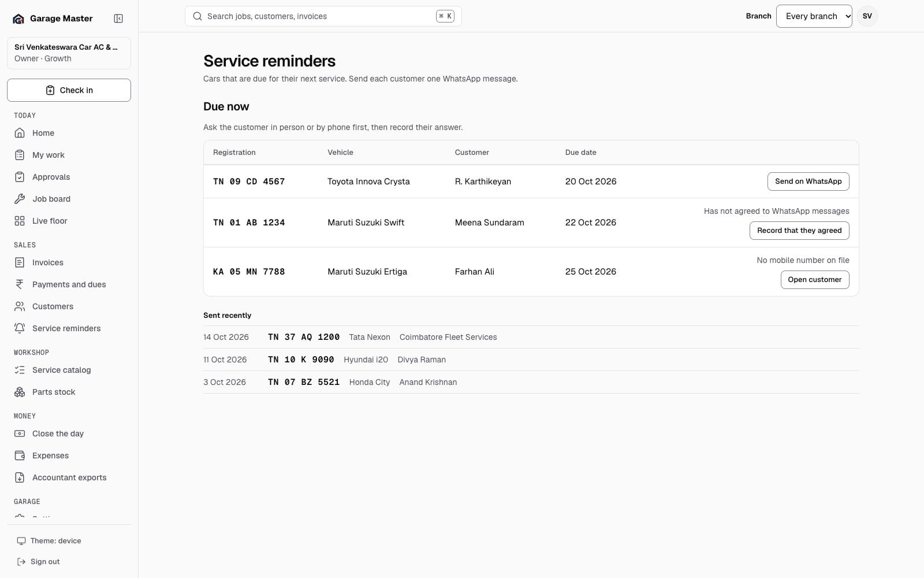
Task: Go to Parts stock
Action: [x=69, y=392]
